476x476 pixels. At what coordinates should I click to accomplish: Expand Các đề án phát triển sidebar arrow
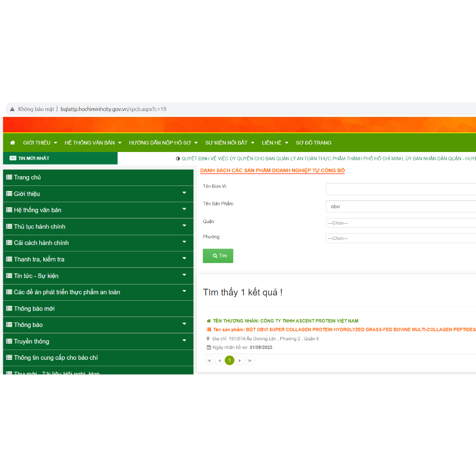tap(184, 291)
